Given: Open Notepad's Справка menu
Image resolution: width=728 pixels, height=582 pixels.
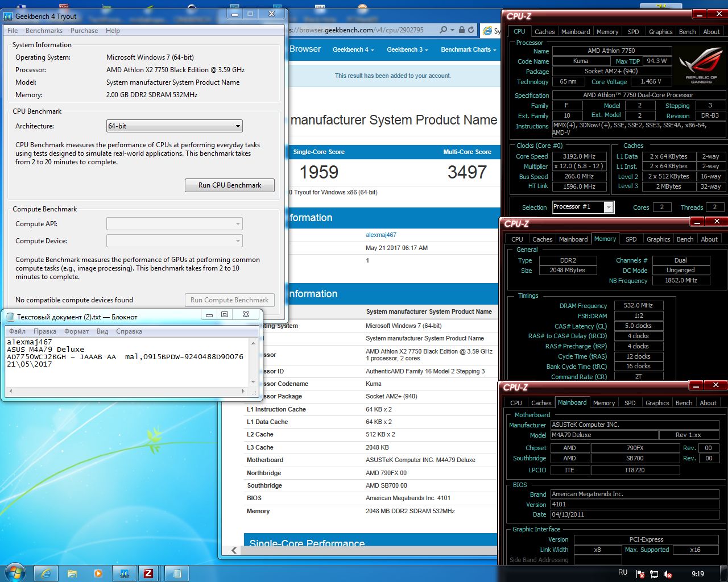Looking at the screenshot, I should tap(129, 331).
